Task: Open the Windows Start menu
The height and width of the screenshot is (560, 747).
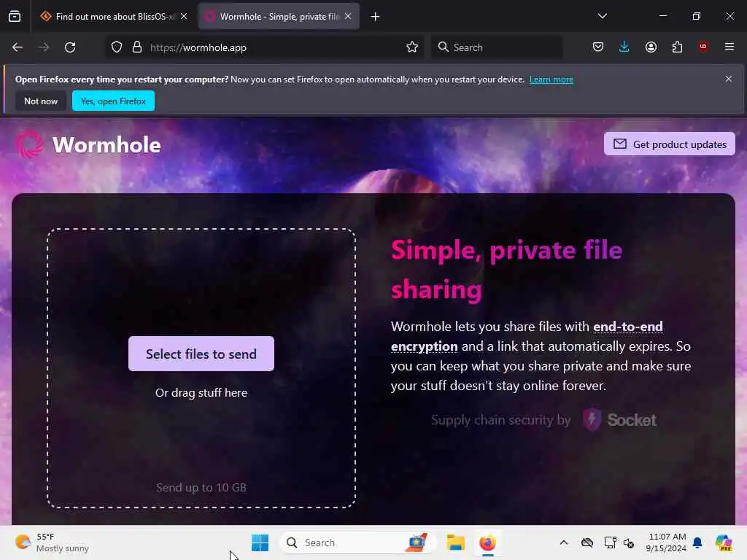Action: pos(260,542)
